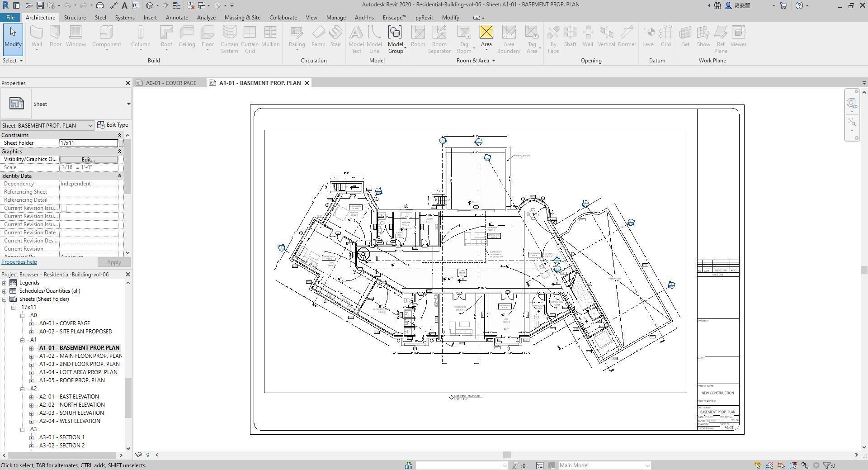Expand the Room & Area panel dropdown

476,61
